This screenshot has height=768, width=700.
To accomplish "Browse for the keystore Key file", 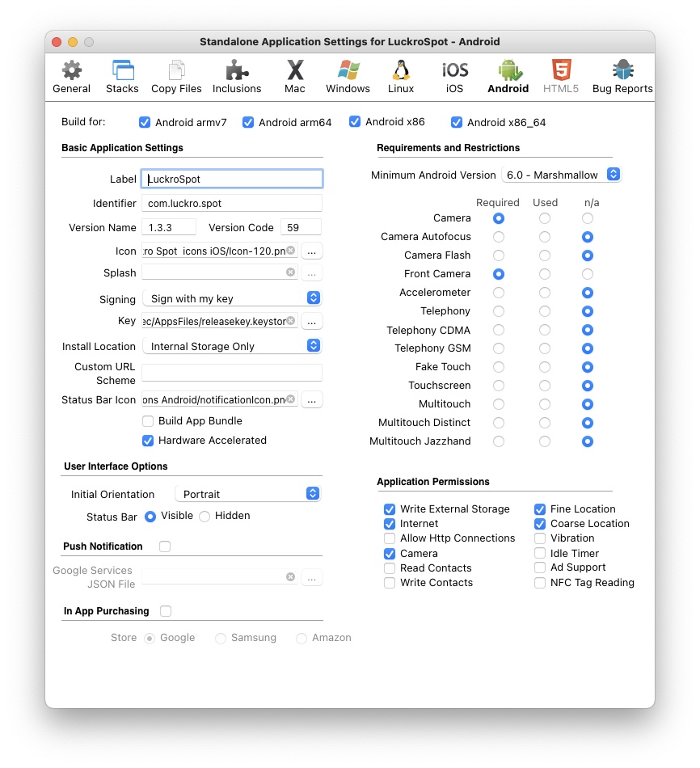I will 312,322.
